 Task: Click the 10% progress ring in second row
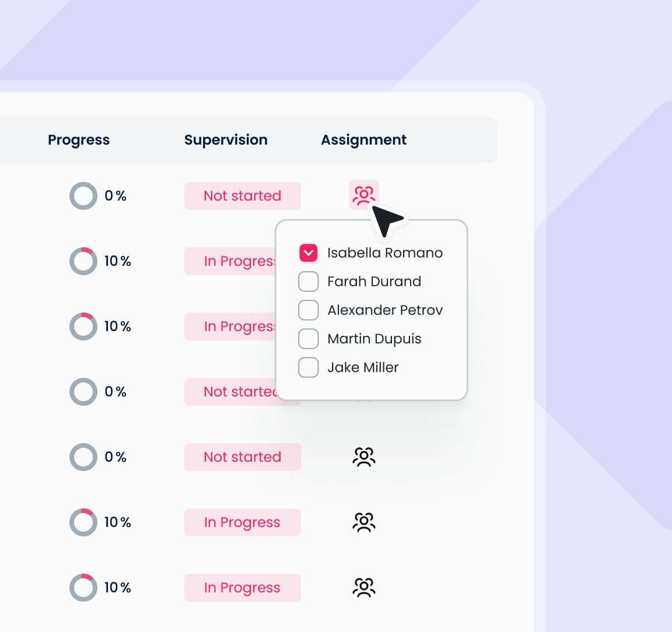coord(83,261)
